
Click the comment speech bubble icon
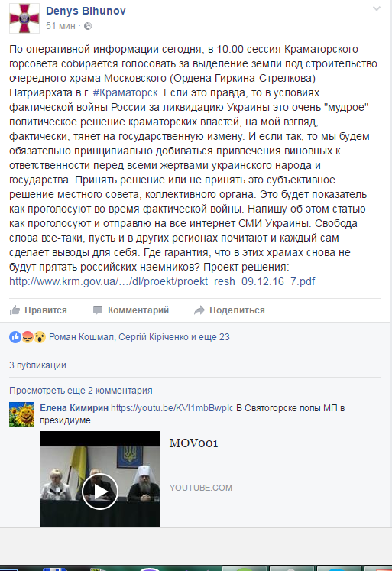coord(98,310)
